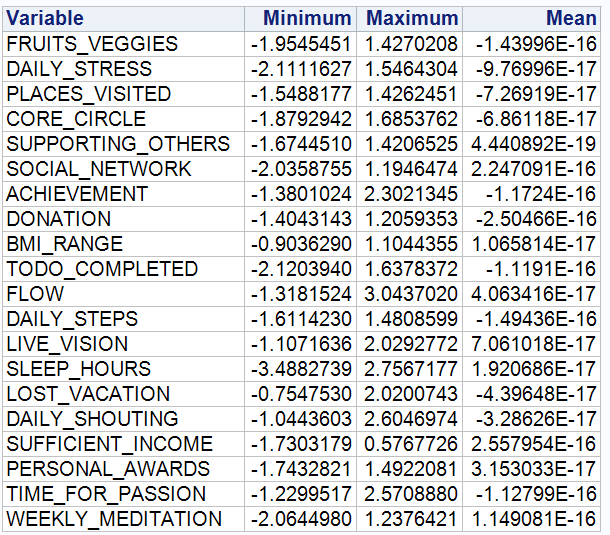Click the Mean column header
610x535 pixels.
[531, 19]
